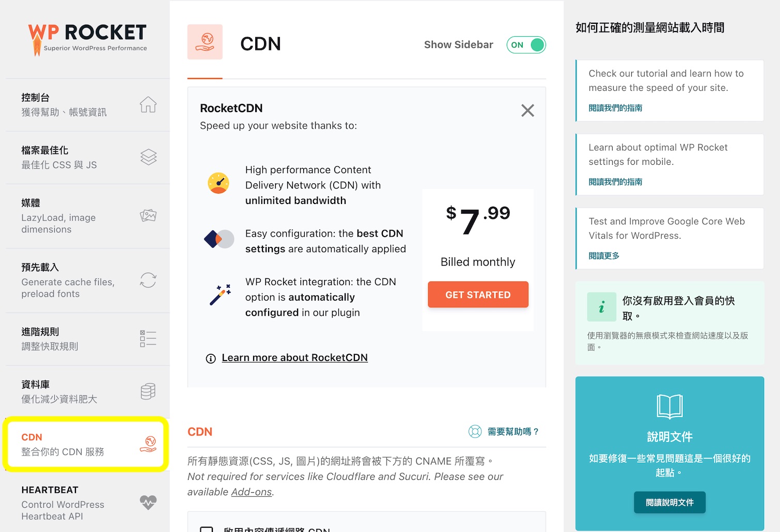Check the 啟用內容傳遞網路 CDN checkbox
Viewport: 780px width, 532px height.
coord(207,529)
